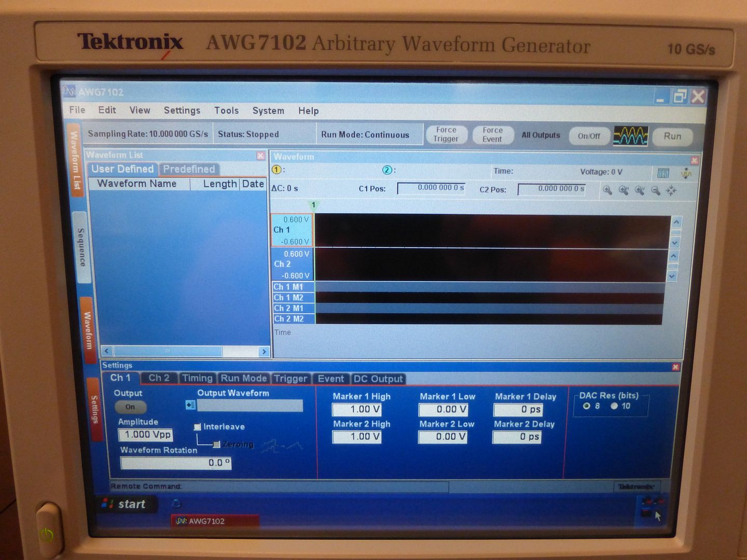Open the Edit menu
Image resolution: width=747 pixels, height=560 pixels.
coord(107,110)
